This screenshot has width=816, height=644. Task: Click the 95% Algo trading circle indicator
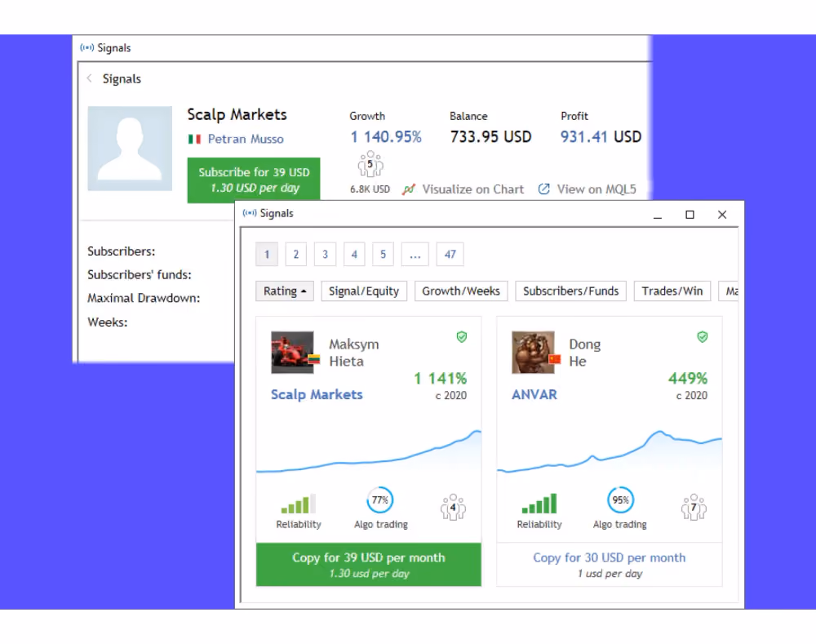coord(620,500)
